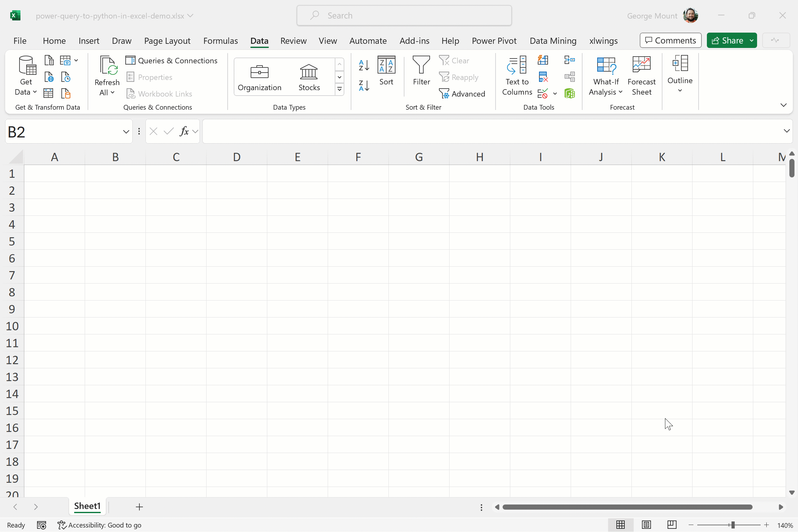This screenshot has height=532, width=798.
Task: Click the Sort Z to A icon
Action: click(364, 85)
